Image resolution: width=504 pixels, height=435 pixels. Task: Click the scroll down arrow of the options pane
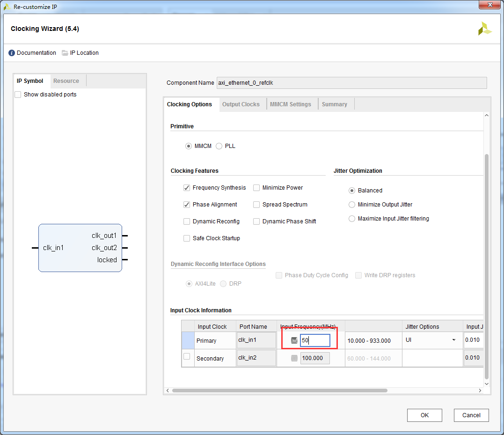[x=487, y=383]
